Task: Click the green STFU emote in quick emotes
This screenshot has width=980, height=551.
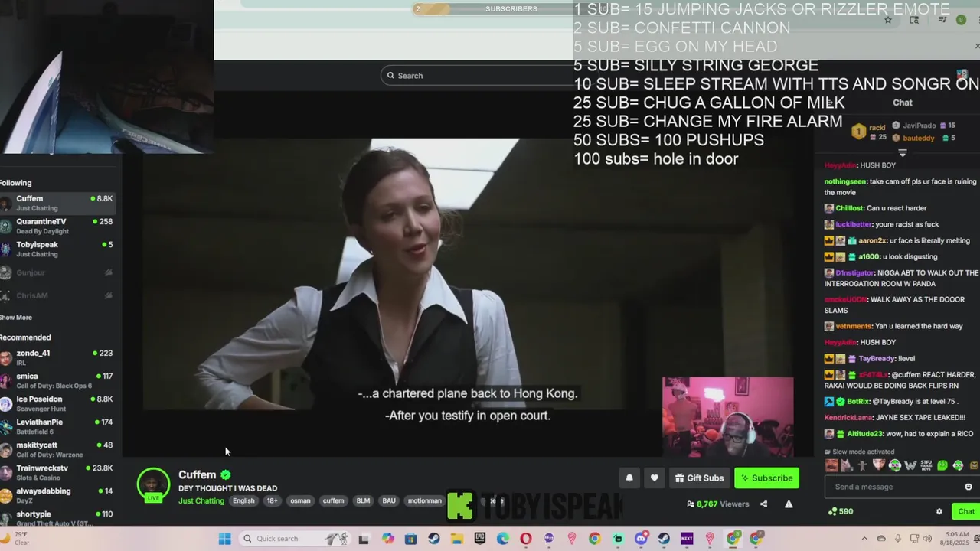Action: point(926,465)
